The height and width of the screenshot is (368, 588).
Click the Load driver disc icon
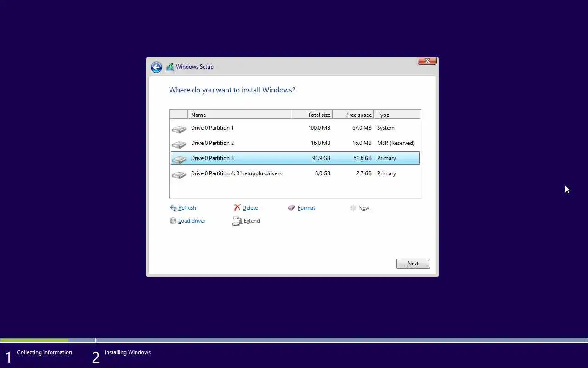pyautogui.click(x=173, y=221)
